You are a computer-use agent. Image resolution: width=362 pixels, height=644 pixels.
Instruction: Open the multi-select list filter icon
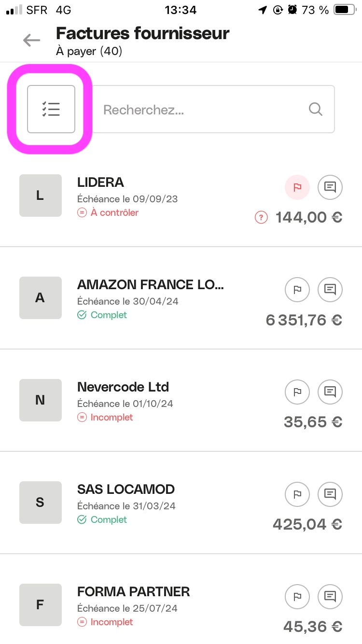click(x=51, y=109)
